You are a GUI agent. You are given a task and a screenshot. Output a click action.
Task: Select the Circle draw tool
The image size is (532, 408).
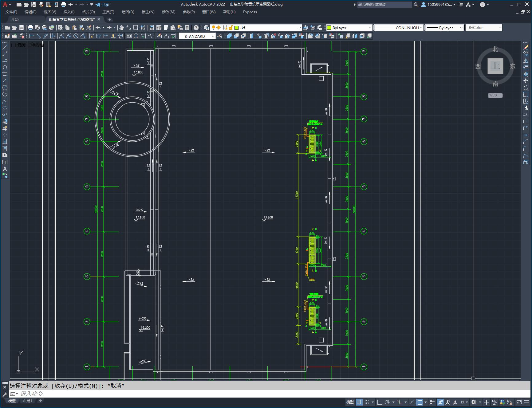click(x=5, y=88)
